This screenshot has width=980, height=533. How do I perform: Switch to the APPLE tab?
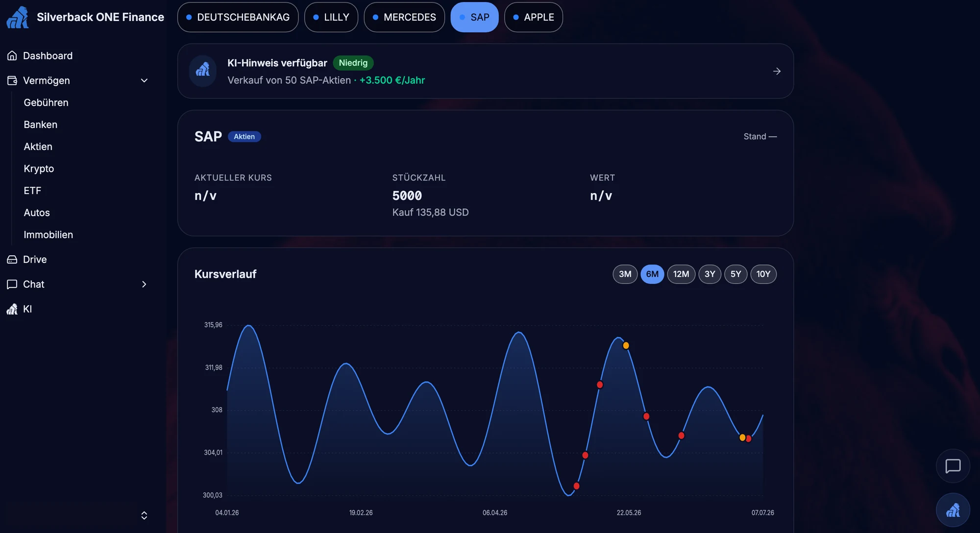coord(534,17)
